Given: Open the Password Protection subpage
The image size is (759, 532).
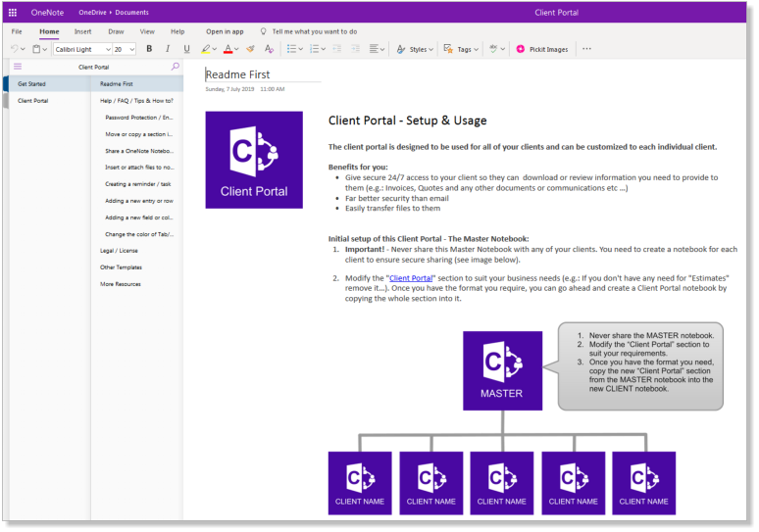Looking at the screenshot, I should (139, 118).
